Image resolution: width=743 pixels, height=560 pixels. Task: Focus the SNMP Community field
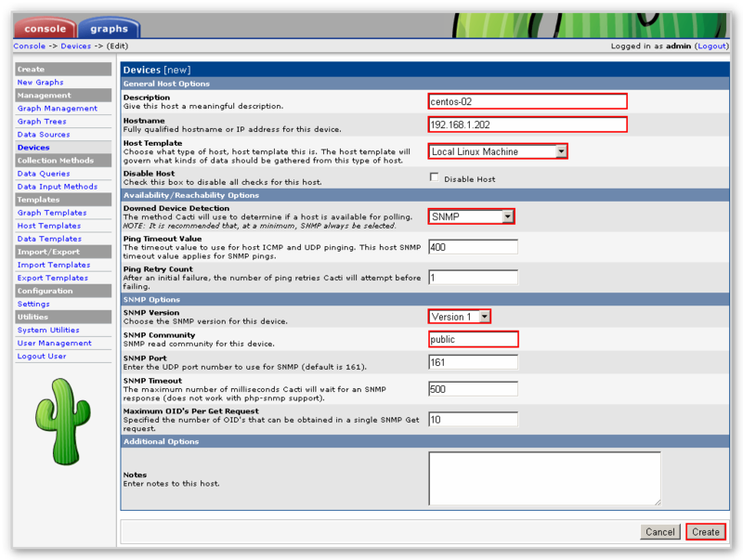[x=473, y=339]
